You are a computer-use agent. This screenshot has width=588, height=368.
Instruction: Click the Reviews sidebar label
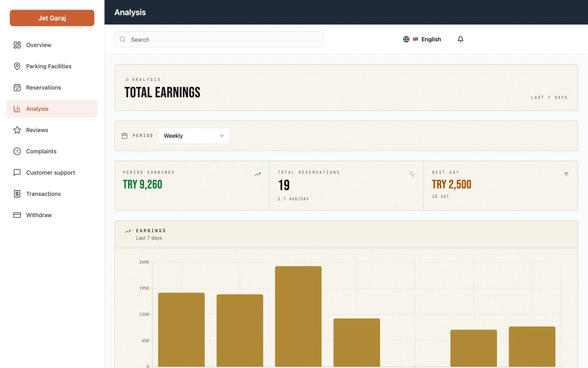37,130
